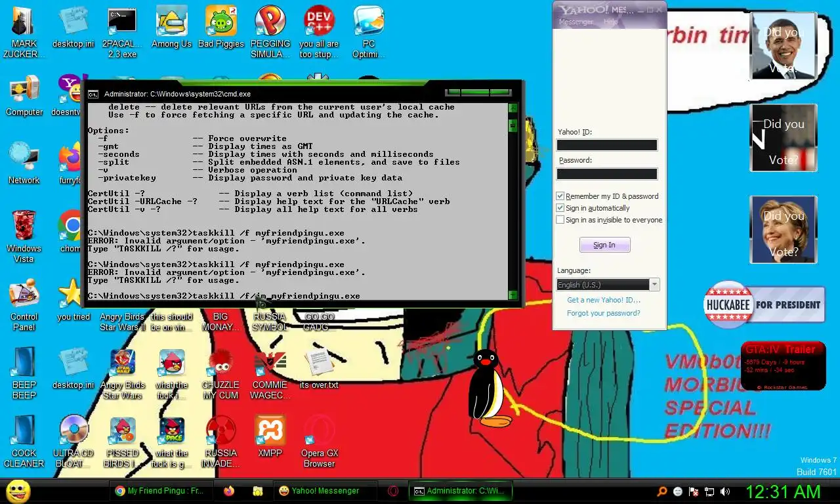Select the 'you tried' star icon

click(73, 300)
